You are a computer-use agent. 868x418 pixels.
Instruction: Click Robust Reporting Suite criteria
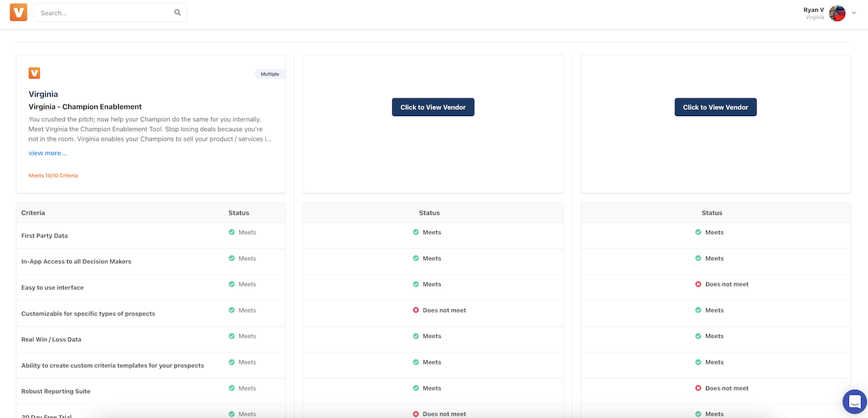(56, 391)
